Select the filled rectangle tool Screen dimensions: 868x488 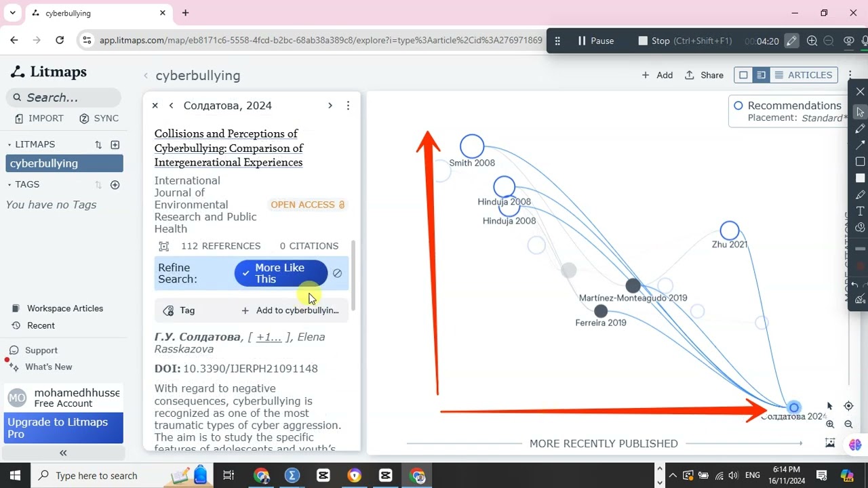[x=860, y=178]
